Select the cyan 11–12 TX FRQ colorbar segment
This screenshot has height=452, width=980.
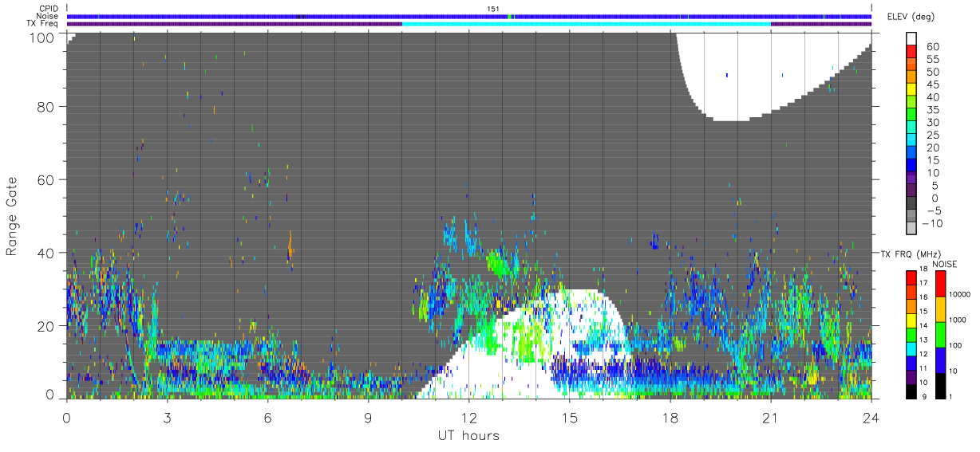coord(911,348)
